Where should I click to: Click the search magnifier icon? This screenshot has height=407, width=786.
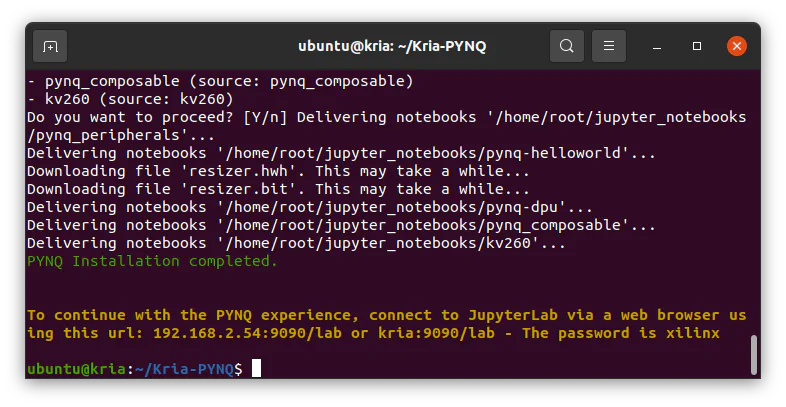567,46
